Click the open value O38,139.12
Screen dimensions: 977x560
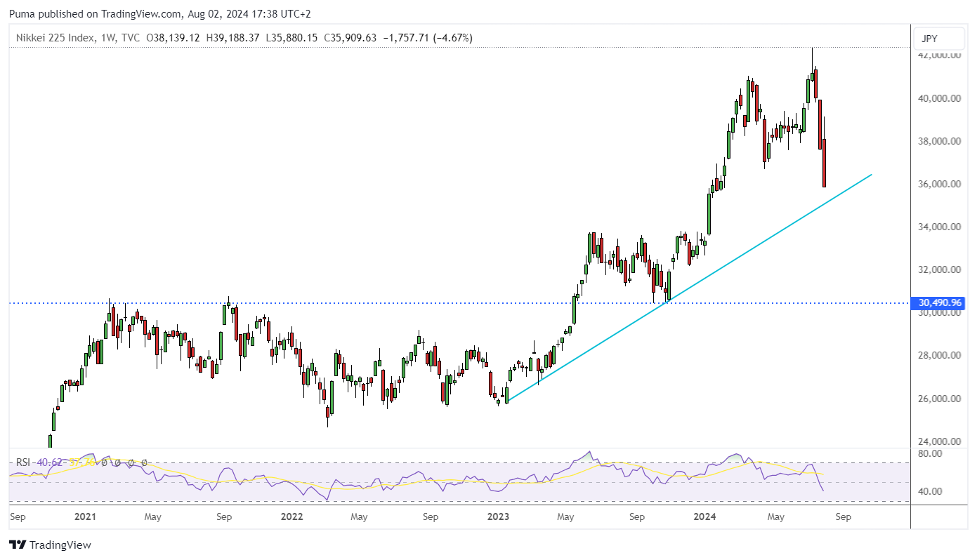coord(173,38)
